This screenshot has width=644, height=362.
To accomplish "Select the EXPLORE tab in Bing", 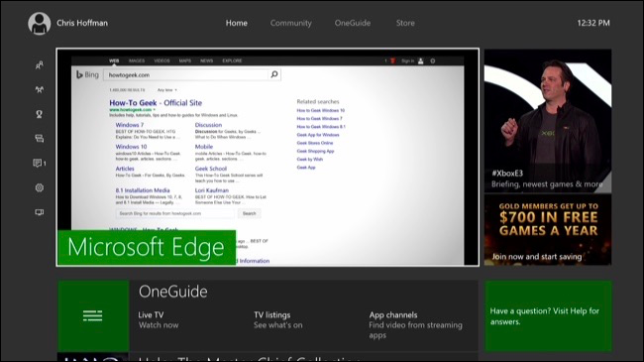I will click(x=232, y=60).
